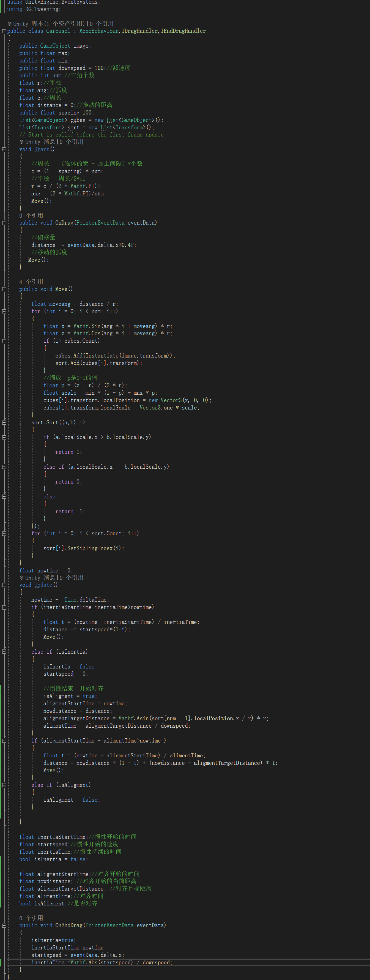Click the '//三角个数' comment
370x980 pixels.
click(x=80, y=75)
